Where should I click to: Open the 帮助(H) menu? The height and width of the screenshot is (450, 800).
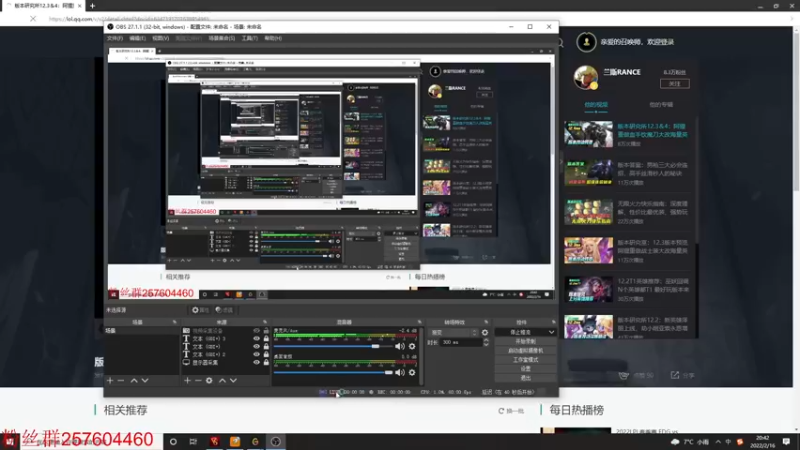273,38
